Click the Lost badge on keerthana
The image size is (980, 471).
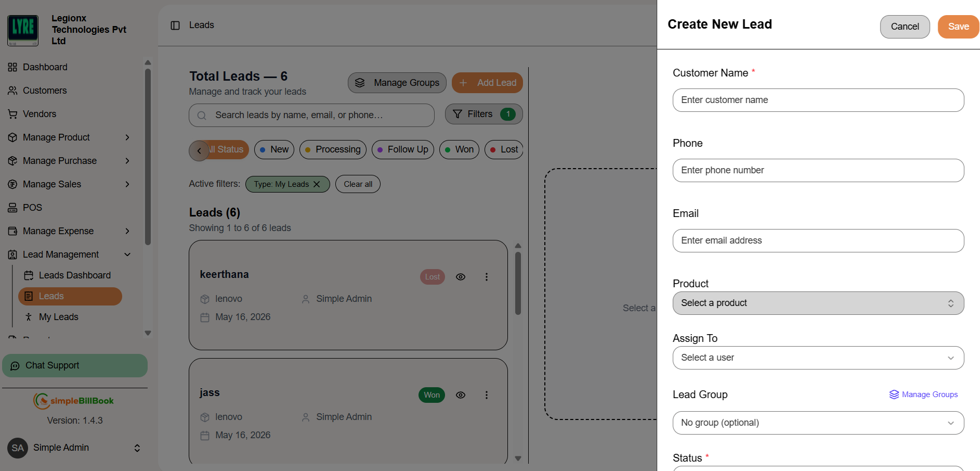tap(433, 277)
